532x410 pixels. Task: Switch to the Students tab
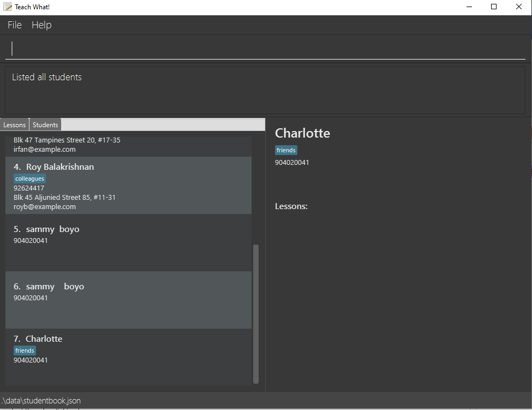click(45, 124)
